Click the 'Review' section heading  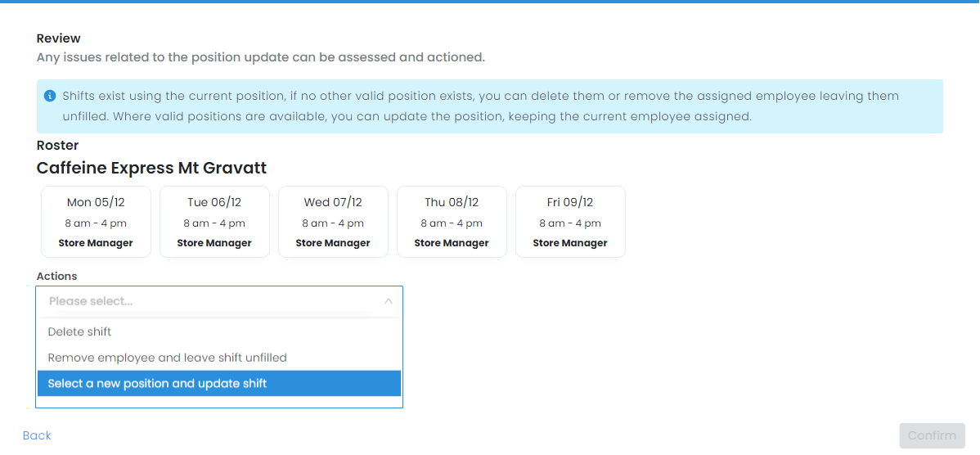tap(59, 38)
